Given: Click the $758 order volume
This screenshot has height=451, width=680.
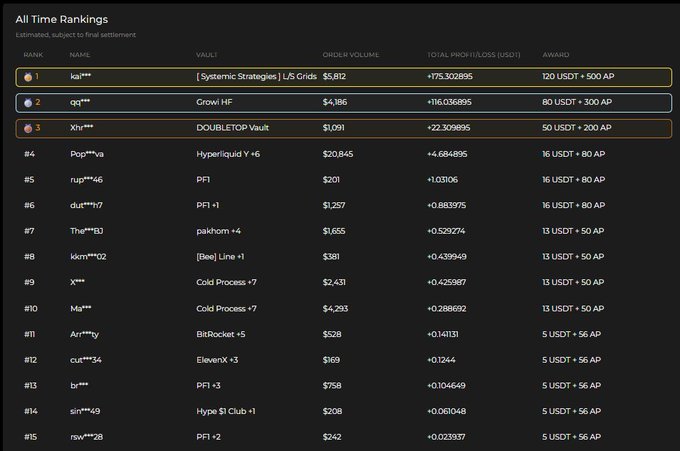Looking at the screenshot, I should pos(332,385).
